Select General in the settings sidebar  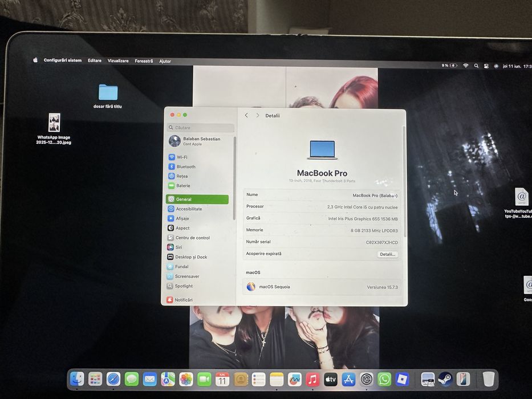click(197, 199)
